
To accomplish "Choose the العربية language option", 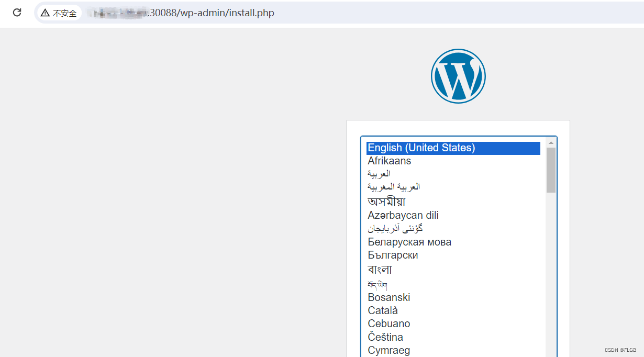I will pyautogui.click(x=453, y=174).
